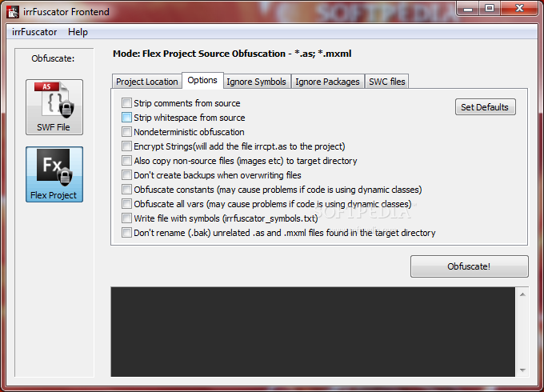The height and width of the screenshot is (392, 544).
Task: Click the irrFuscator app icon in title bar
Action: click(x=13, y=12)
